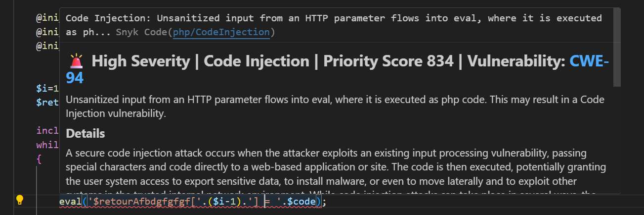Click the partially hidden incl statement
This screenshot has height=215, width=644.
(x=47, y=131)
